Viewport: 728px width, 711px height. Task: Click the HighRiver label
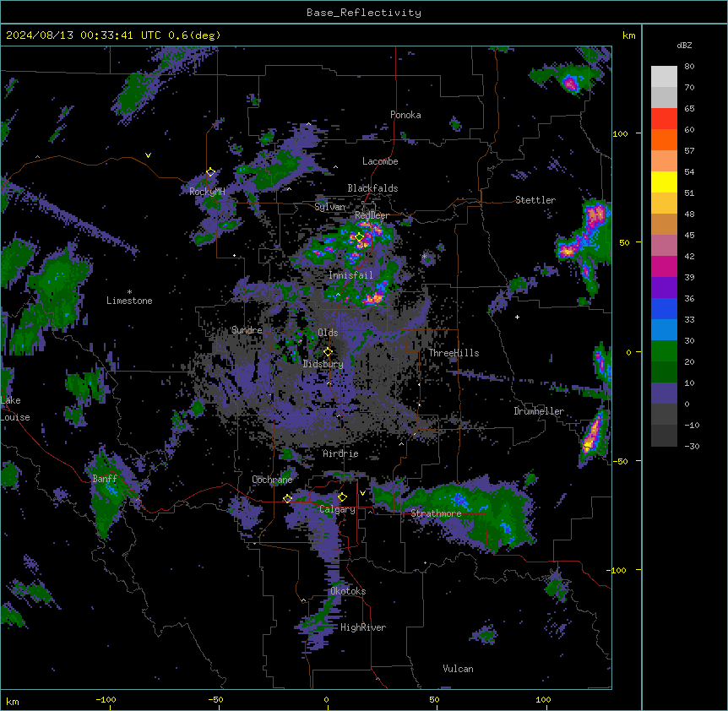coord(363,627)
